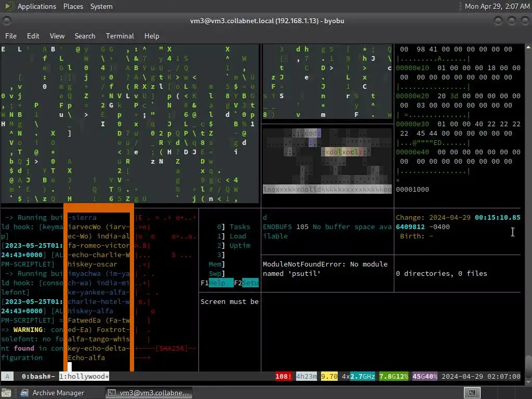The height and width of the screenshot is (399, 532).
Task: Click the Mem] meter label
Action: point(217,264)
